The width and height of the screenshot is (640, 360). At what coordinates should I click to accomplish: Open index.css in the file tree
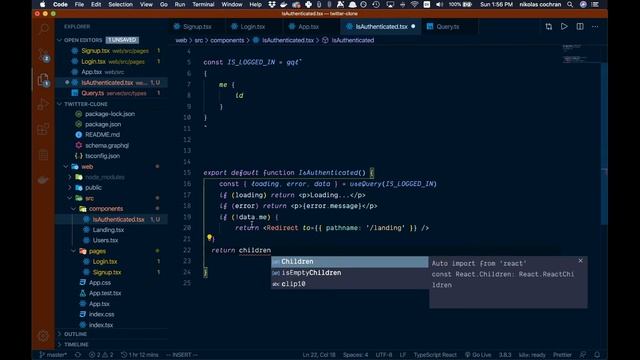click(102, 314)
